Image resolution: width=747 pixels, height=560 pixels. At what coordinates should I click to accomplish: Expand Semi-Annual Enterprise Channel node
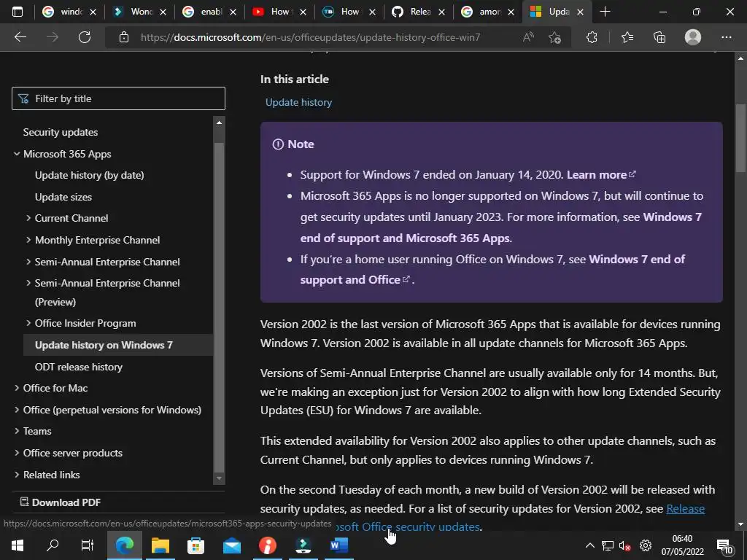coord(28,262)
